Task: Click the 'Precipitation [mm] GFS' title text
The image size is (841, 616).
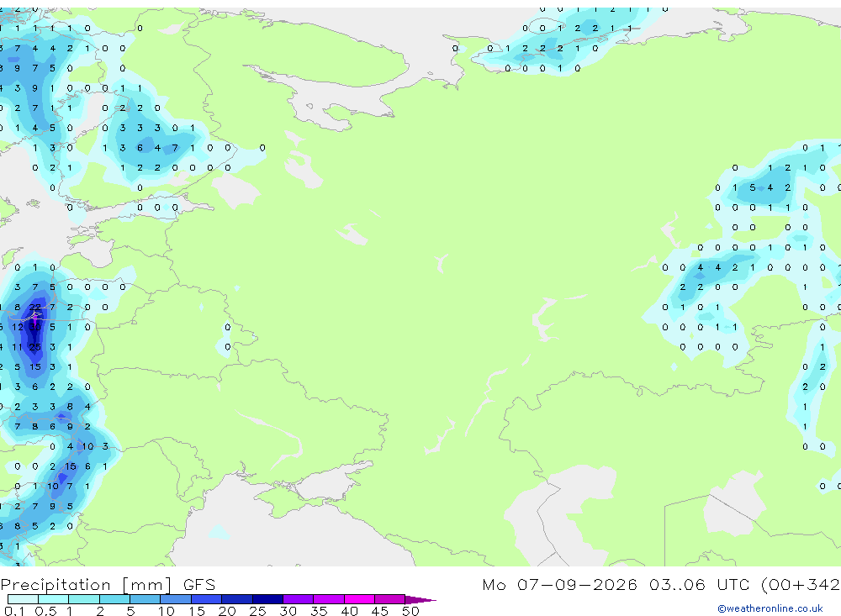Action: point(108,585)
